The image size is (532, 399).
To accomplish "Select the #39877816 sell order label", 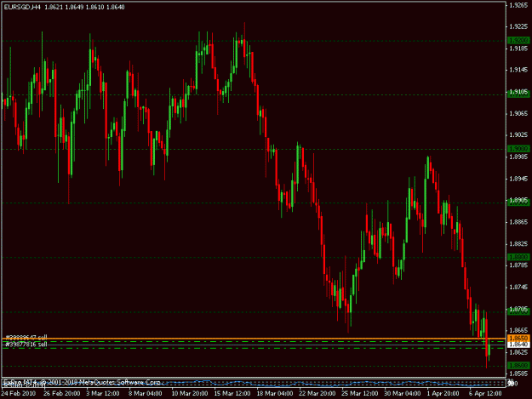I will (26, 345).
